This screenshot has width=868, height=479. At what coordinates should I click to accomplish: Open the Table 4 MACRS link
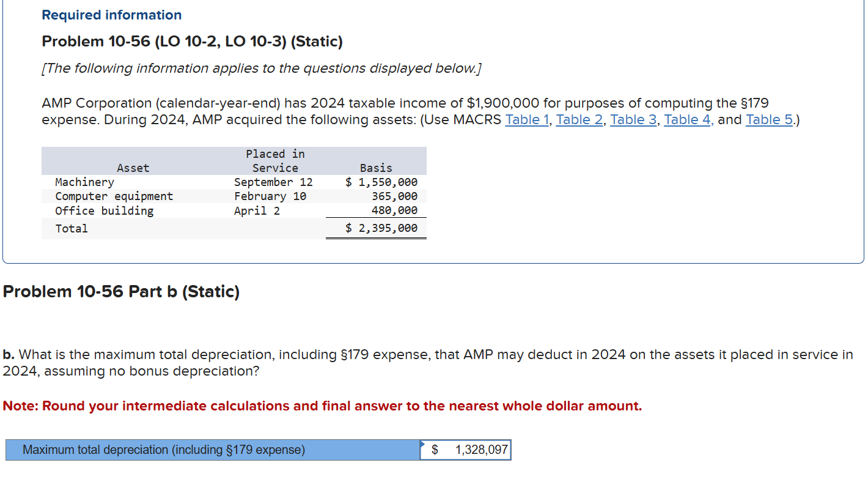point(687,119)
